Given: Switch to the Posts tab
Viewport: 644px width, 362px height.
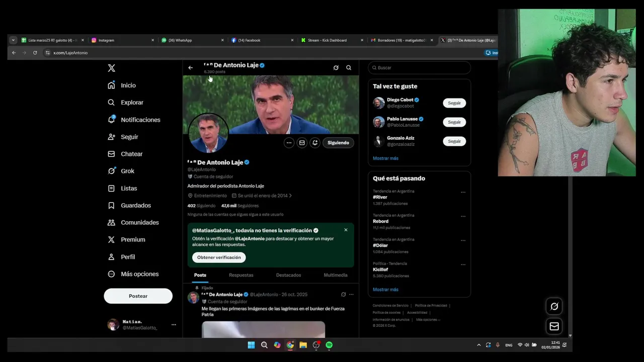Looking at the screenshot, I should (x=200, y=275).
